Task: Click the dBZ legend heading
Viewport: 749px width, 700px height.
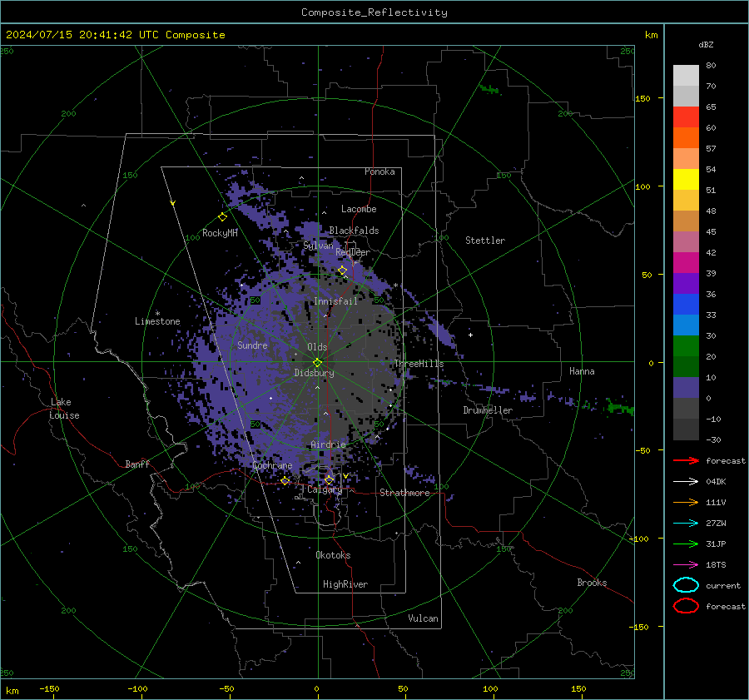Action: click(706, 44)
